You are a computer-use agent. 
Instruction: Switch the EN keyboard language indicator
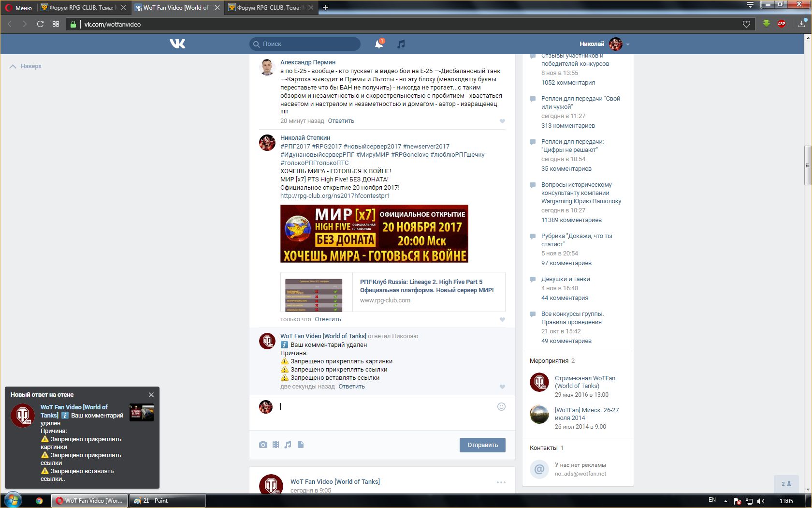712,500
